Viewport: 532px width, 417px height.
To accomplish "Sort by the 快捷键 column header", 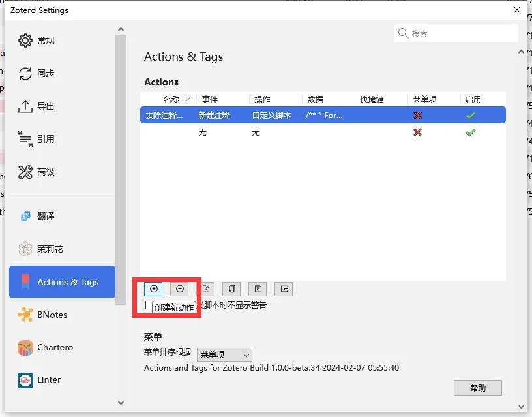I will click(x=381, y=99).
